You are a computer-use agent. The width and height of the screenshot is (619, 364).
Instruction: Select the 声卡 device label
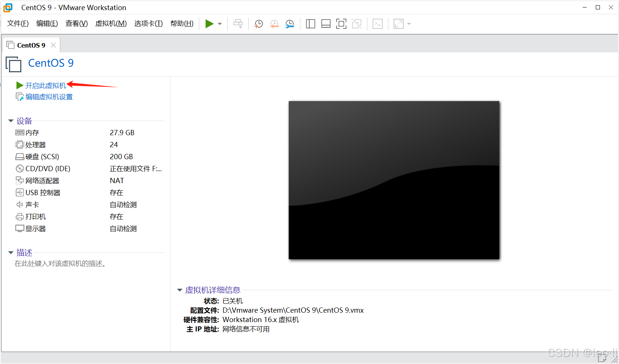click(x=32, y=204)
